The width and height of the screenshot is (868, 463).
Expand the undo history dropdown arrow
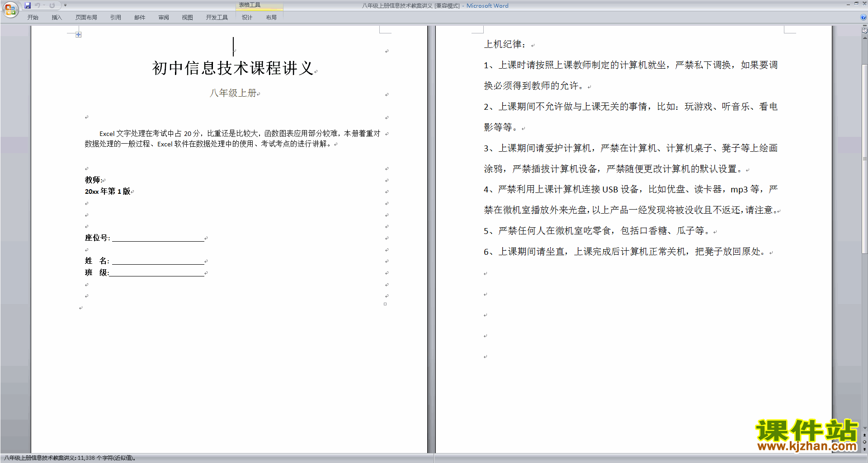(x=44, y=5)
